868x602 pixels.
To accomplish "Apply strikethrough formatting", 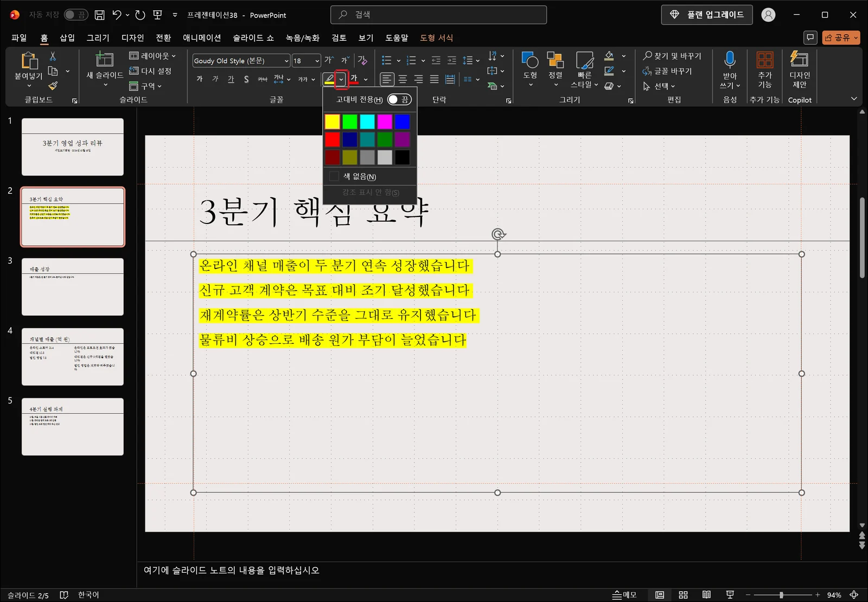I will [263, 79].
